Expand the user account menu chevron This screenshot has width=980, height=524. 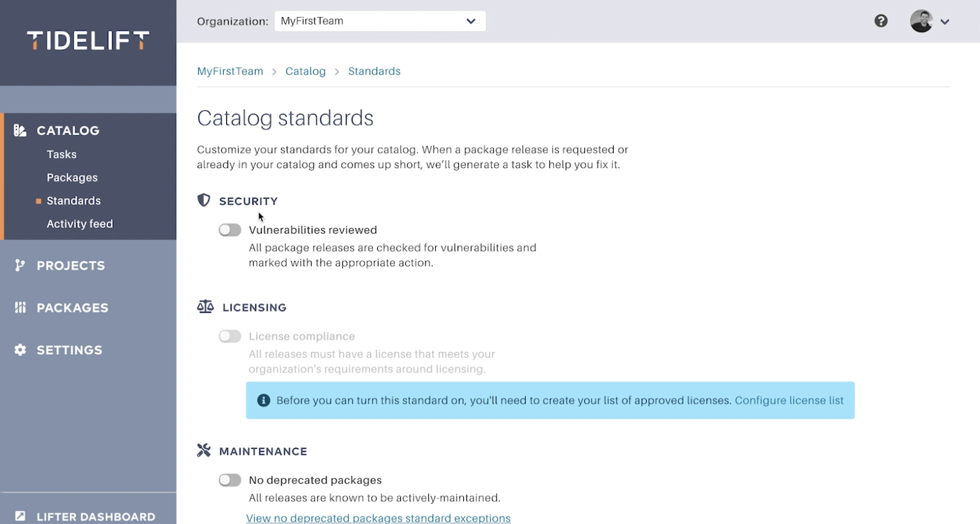click(945, 22)
